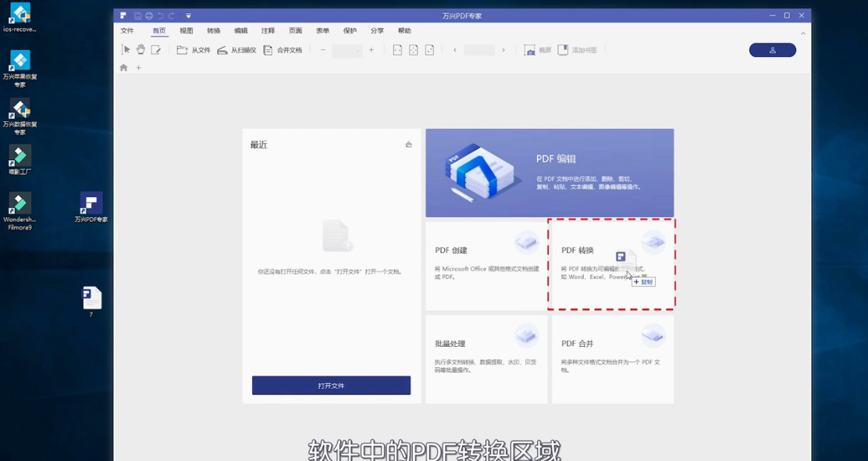Click the save icon in title bar

click(138, 16)
